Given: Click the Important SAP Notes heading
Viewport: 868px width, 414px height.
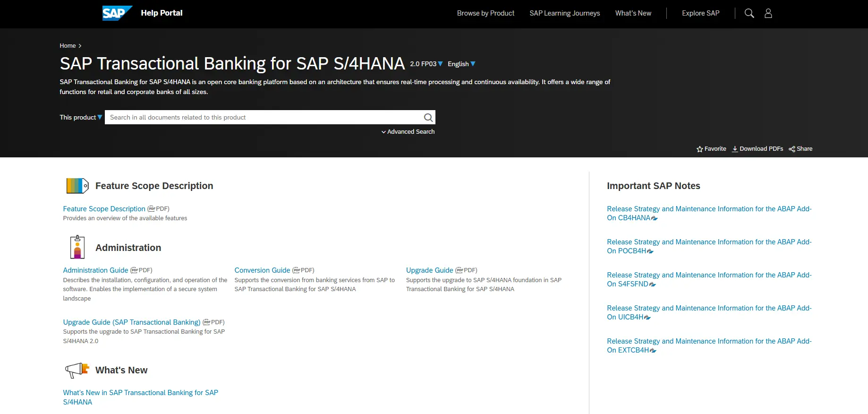Looking at the screenshot, I should 654,186.
